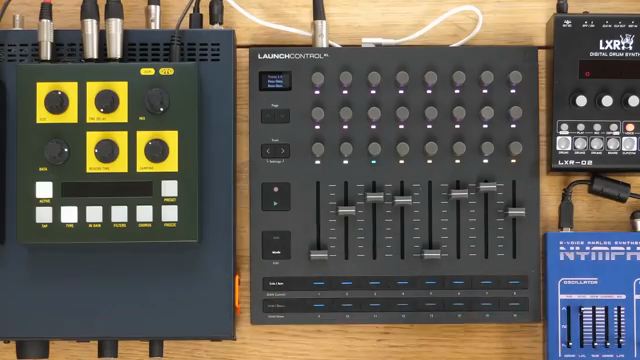Go to next track with right arrow

(283, 151)
